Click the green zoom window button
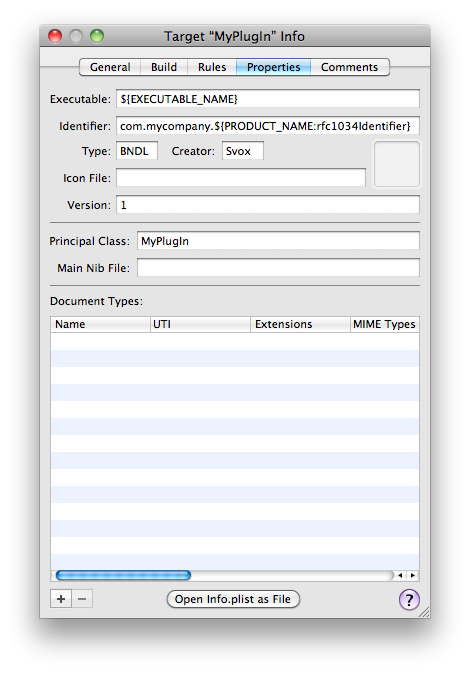The image size is (470, 673). [x=97, y=36]
